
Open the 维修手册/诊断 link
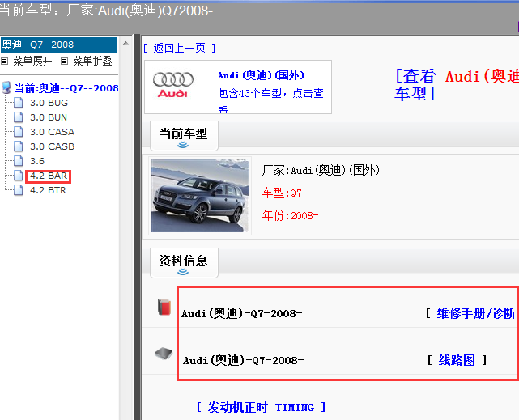(x=476, y=313)
